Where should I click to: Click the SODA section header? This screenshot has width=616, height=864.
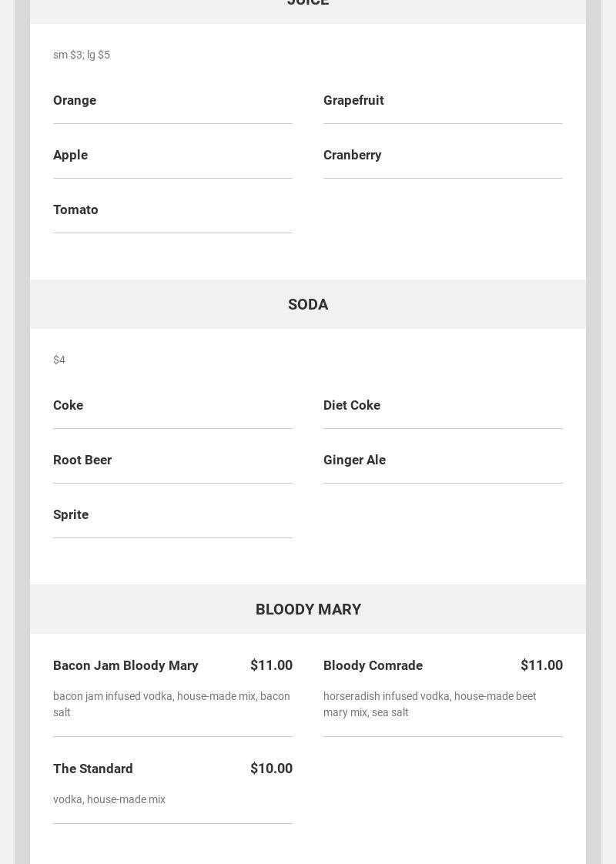(308, 304)
